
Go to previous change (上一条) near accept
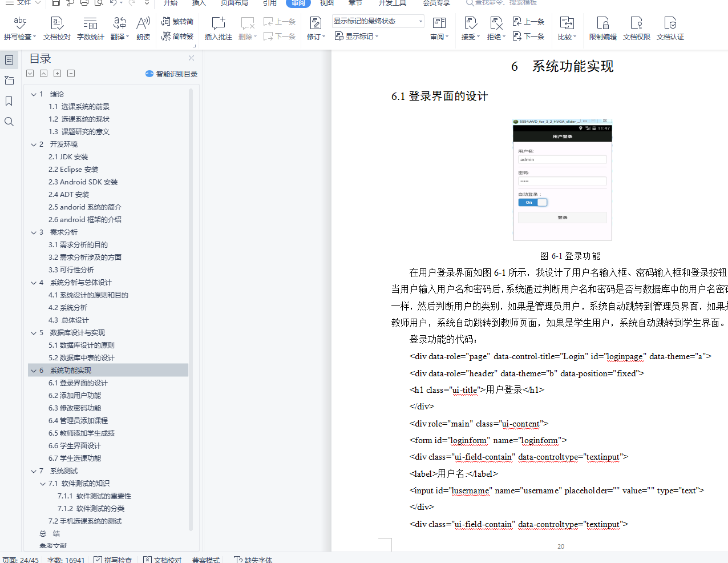pyautogui.click(x=528, y=22)
